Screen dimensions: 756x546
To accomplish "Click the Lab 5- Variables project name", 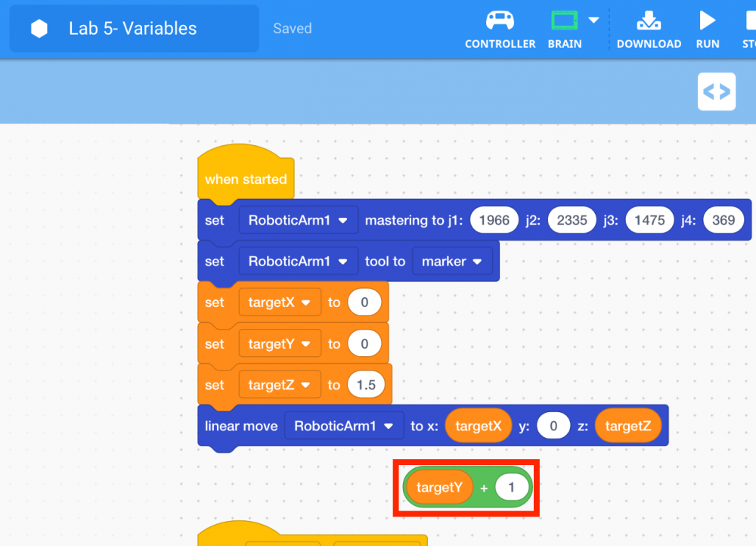I will [x=132, y=29].
